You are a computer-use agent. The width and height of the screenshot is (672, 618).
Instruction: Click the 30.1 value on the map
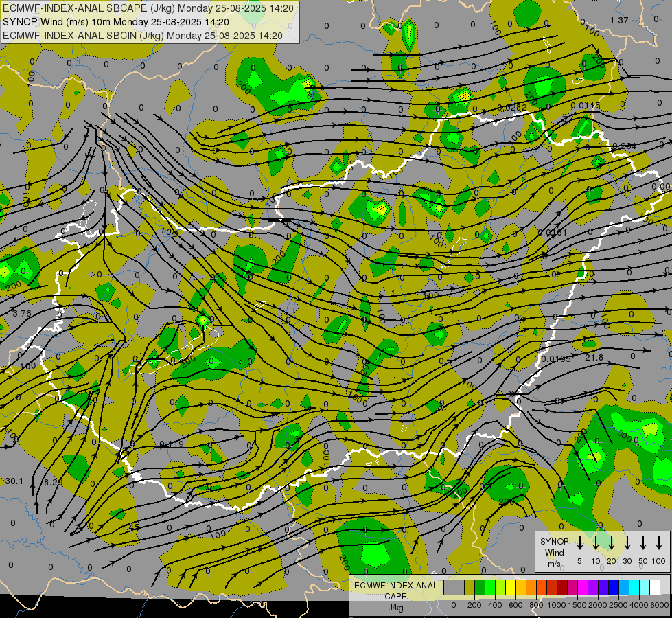point(14,481)
